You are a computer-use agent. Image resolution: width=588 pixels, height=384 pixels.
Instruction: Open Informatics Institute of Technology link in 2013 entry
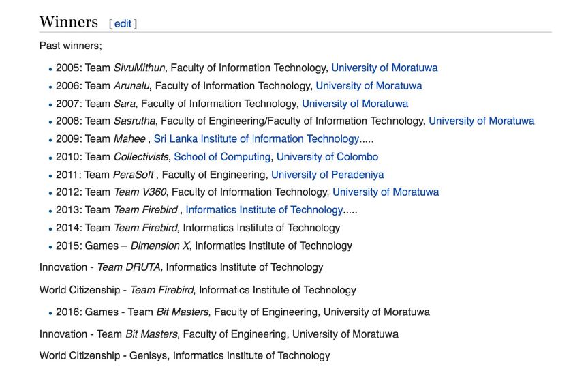[264, 210]
